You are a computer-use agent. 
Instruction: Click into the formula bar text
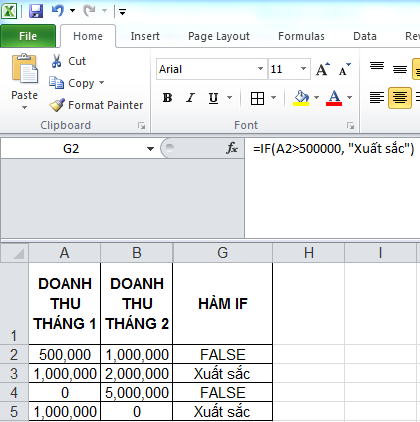coord(333,148)
